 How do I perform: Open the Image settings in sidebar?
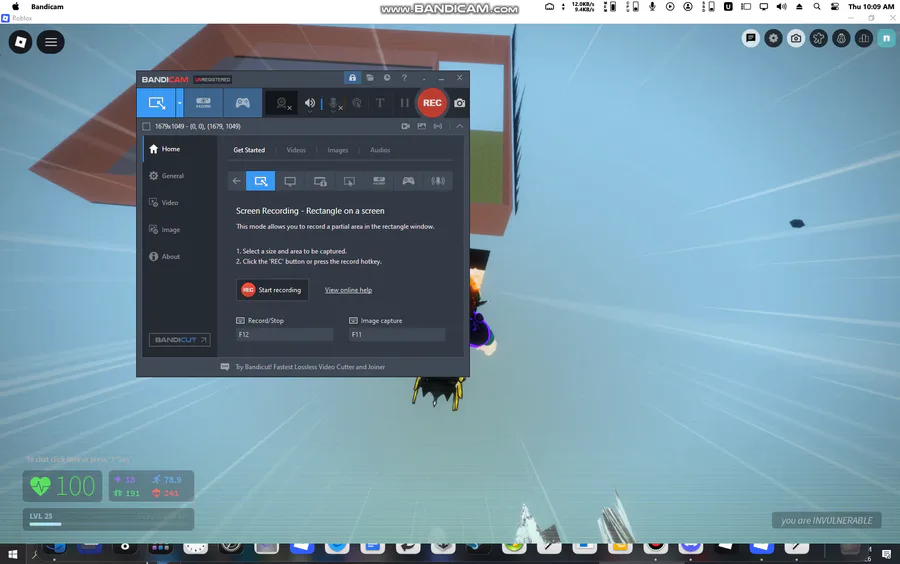(x=179, y=230)
